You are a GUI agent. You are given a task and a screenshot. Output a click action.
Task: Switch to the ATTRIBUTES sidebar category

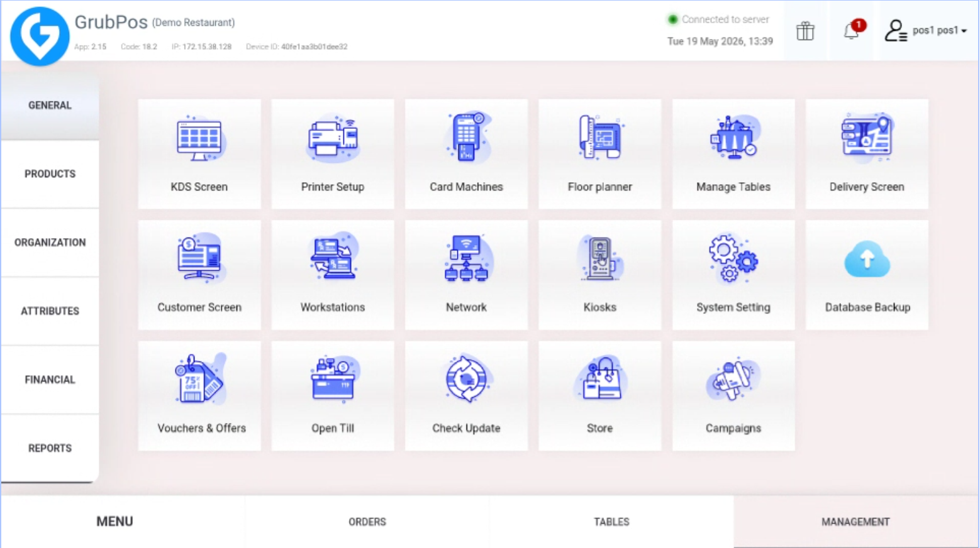(50, 310)
